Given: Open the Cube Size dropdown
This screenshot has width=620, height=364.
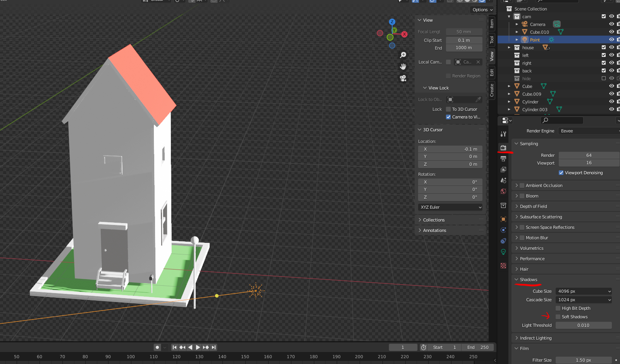Looking at the screenshot, I should (x=584, y=291).
